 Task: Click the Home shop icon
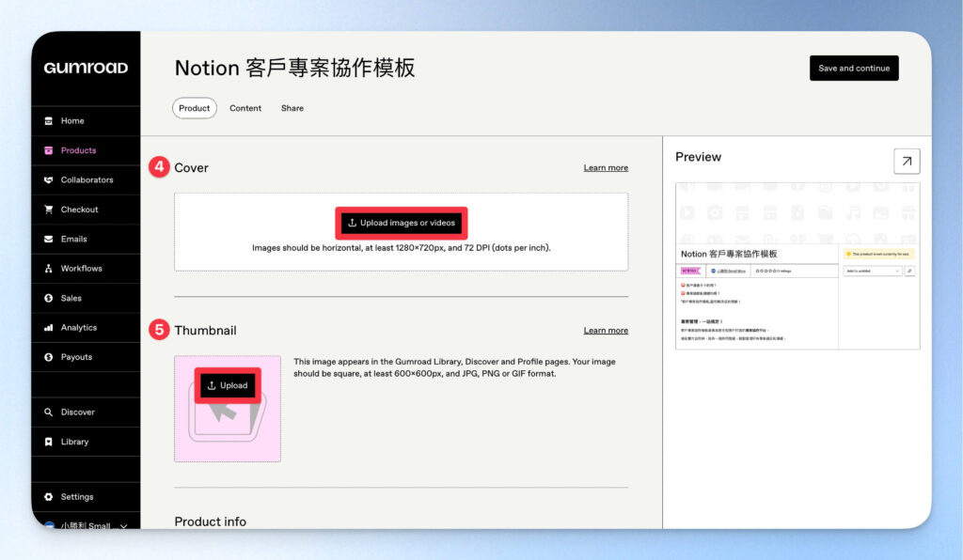pyautogui.click(x=49, y=121)
